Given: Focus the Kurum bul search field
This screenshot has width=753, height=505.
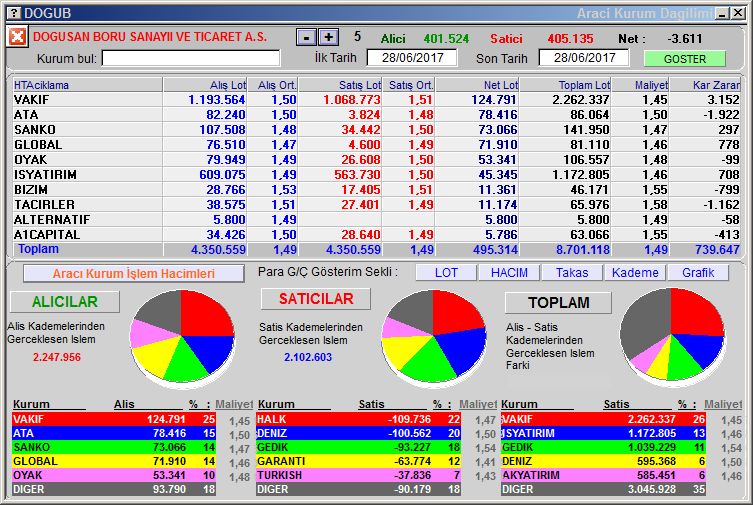Looking at the screenshot, I should point(191,58).
